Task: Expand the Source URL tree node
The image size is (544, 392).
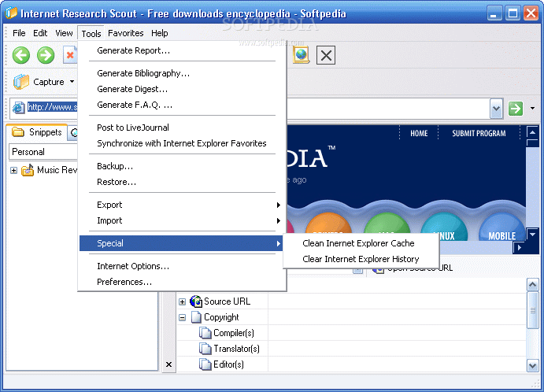Action: [x=182, y=301]
